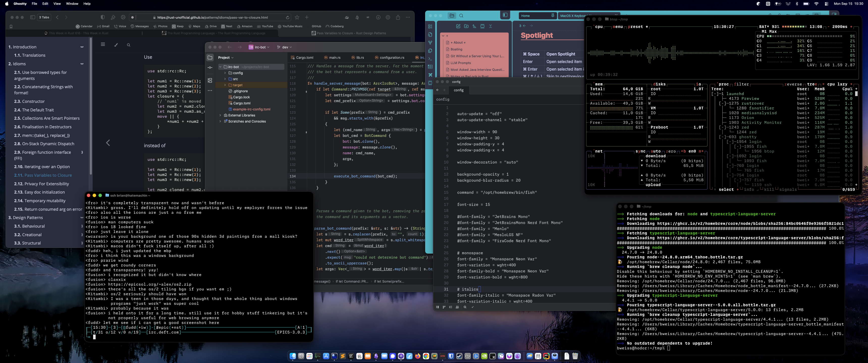This screenshot has width=868, height=363.
Task: Click the new folder icon in Obsidian
Action: pyautogui.click(x=466, y=26)
